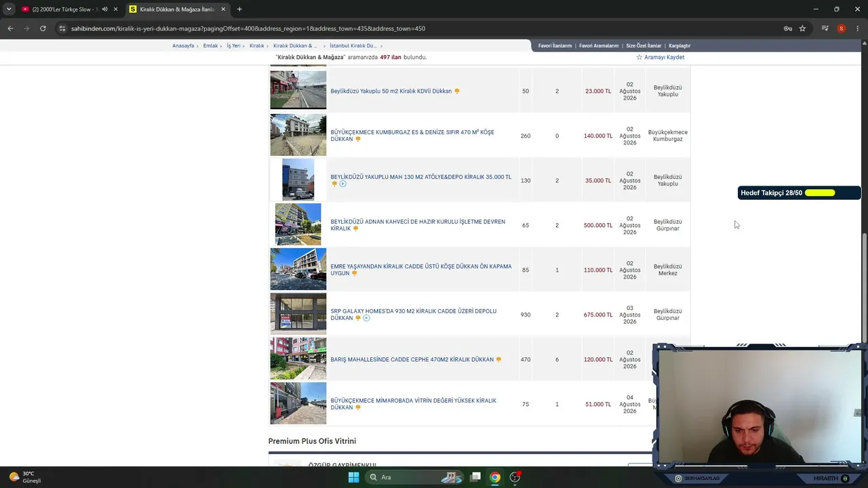This screenshot has width=868, height=488.
Task: Open the Karşılaştır menu item
Action: click(679, 45)
